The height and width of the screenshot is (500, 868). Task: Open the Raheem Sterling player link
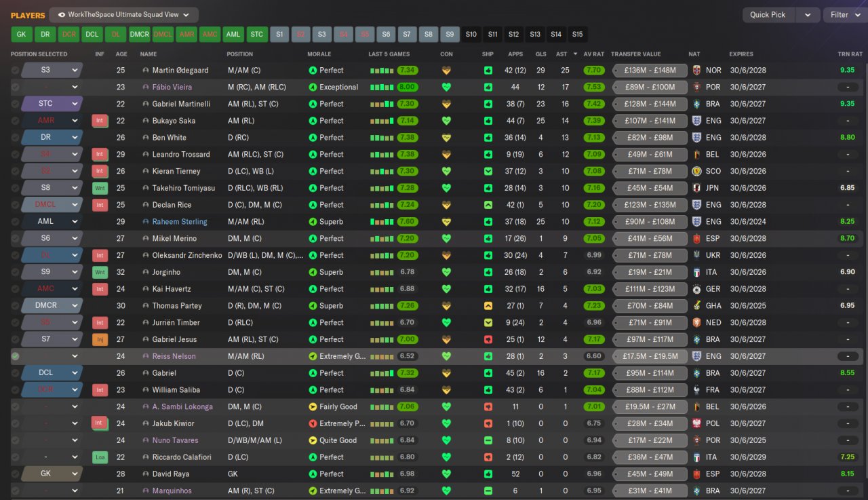180,222
